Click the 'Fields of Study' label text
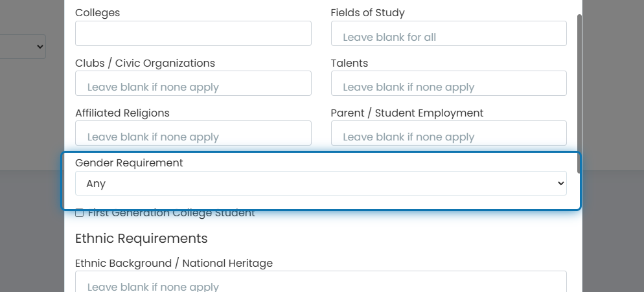Screen dimensions: 644x292 pos(367,13)
